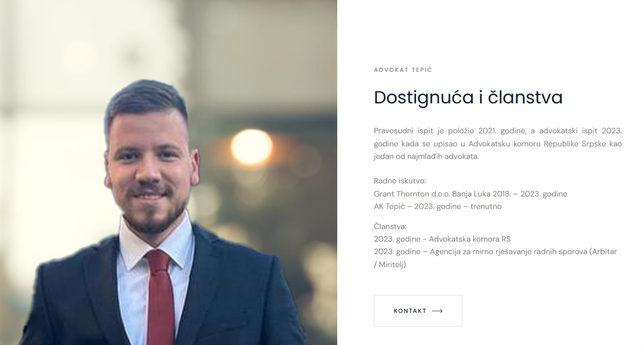Click the AK Tepić – 2023. godine line
Screen dimensions: 644x345
437,207
